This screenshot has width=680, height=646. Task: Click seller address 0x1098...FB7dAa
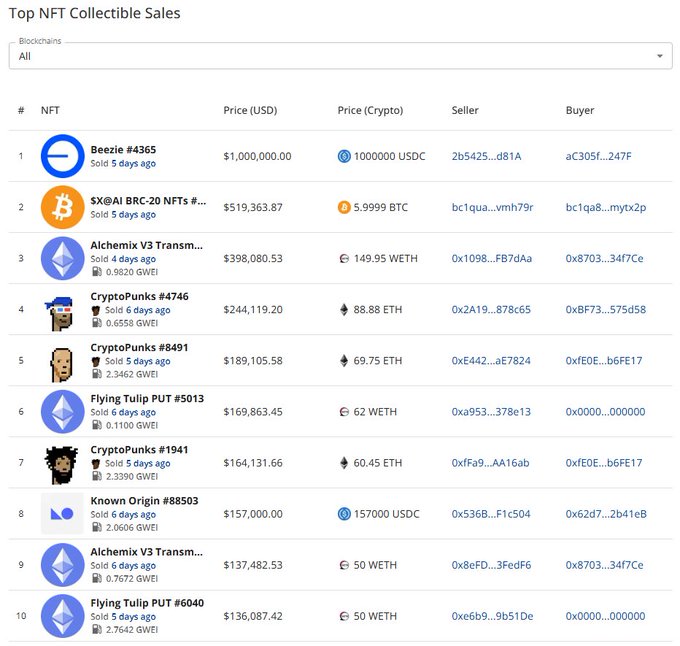point(492,258)
